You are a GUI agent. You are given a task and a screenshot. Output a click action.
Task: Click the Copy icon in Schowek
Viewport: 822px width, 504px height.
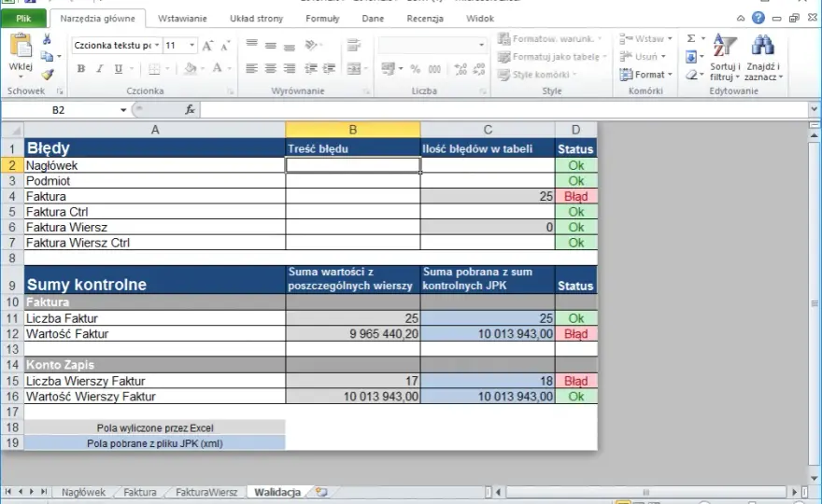pyautogui.click(x=47, y=56)
